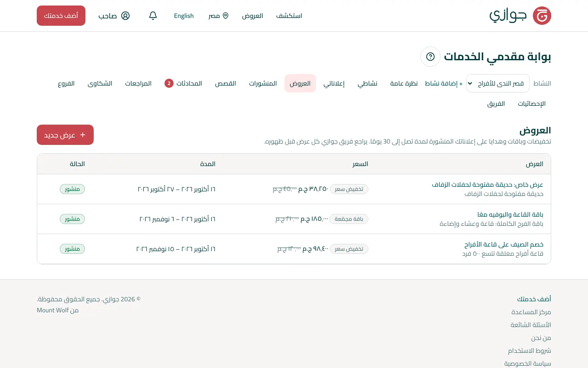The width and height of the screenshot is (588, 368).
Task: Open footer link الأسئلة الشائعة
Action: coord(531,325)
